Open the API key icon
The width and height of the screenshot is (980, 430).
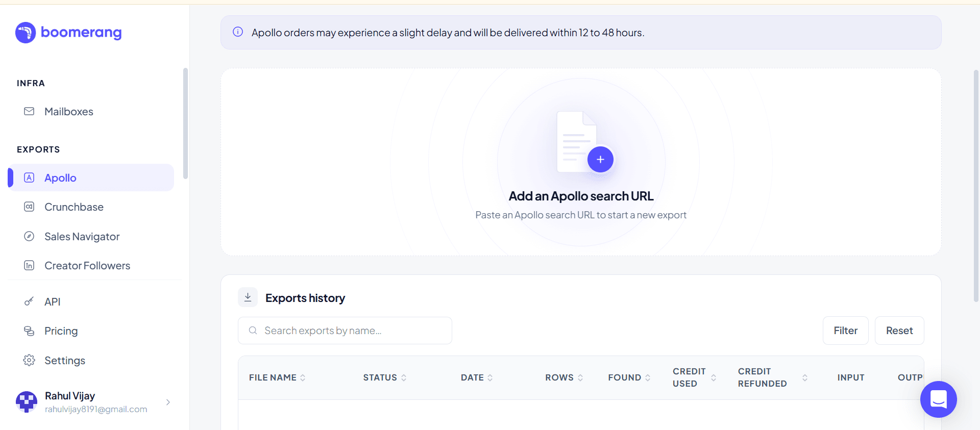point(29,301)
